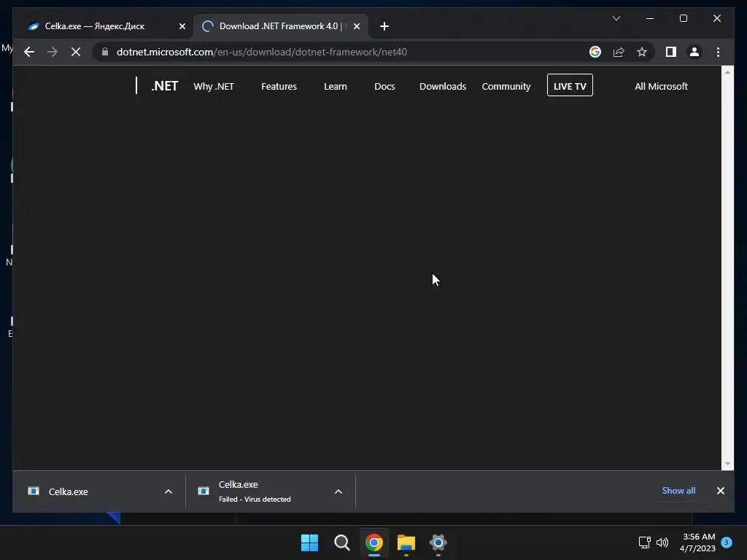Open the Docs nav item
Viewport: 747px width, 560px height.
(384, 86)
